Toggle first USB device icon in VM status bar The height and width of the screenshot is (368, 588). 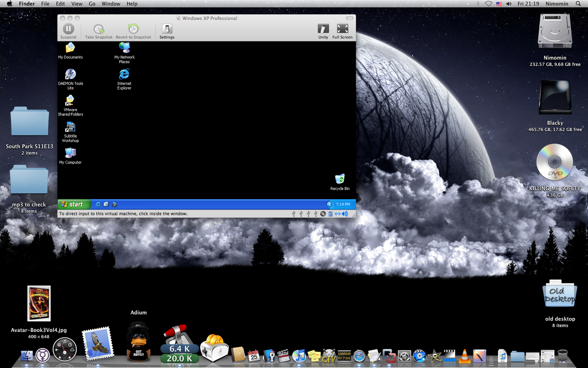[x=294, y=214]
